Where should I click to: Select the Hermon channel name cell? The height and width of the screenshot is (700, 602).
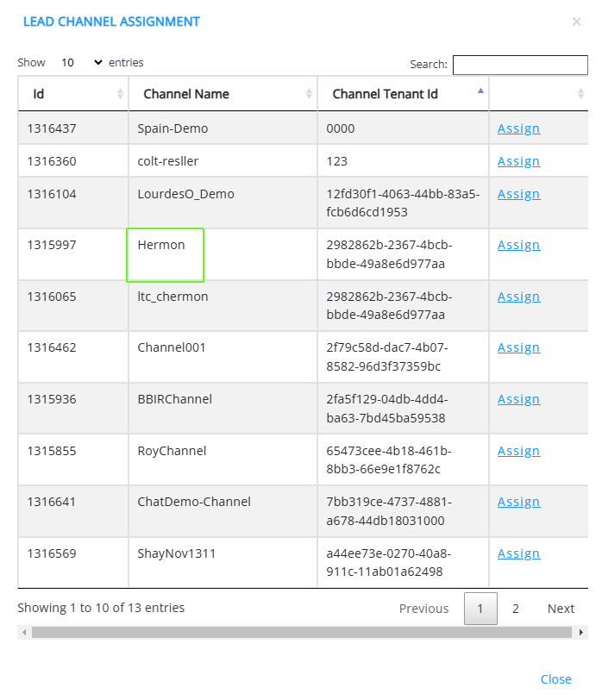click(x=165, y=254)
